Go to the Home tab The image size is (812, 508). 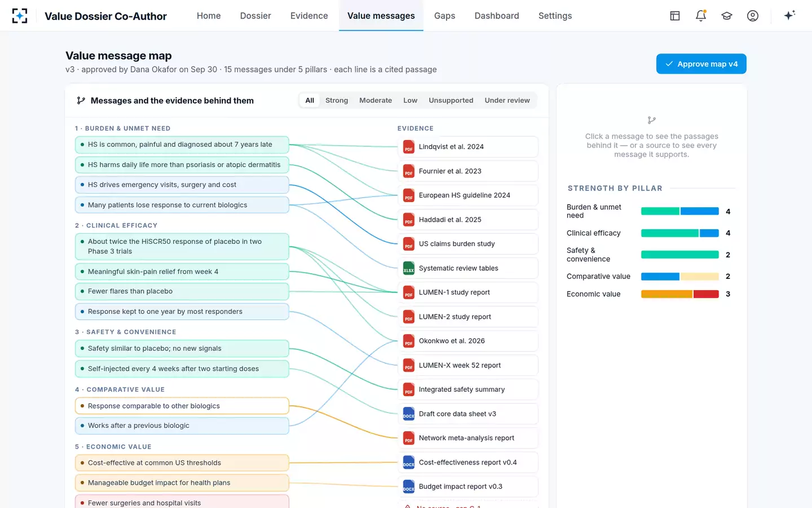(x=209, y=16)
